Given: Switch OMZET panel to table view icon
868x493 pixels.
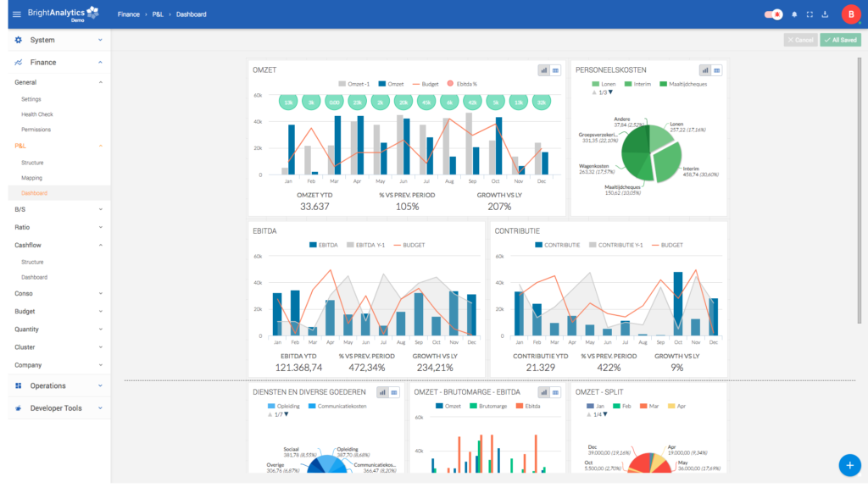Looking at the screenshot, I should tap(555, 70).
